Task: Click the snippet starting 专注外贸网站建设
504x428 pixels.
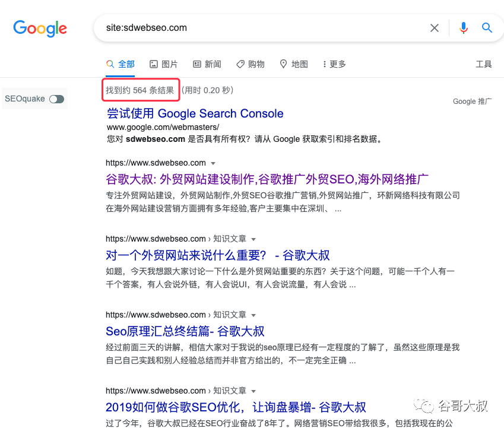Action: (283, 202)
